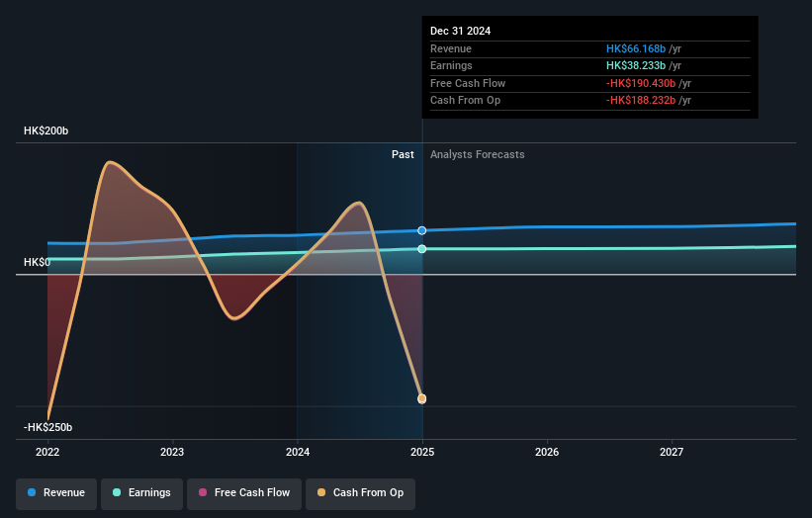Toggle the Revenue legend series
This screenshot has height=518, width=812.
[56, 493]
